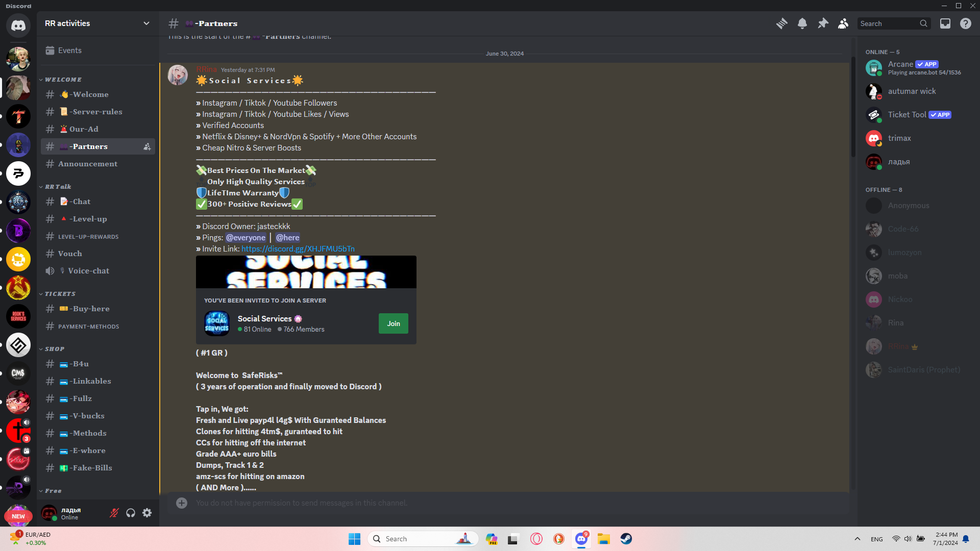The width and height of the screenshot is (980, 551).
Task: Open Steam from the taskbar
Action: point(626,539)
